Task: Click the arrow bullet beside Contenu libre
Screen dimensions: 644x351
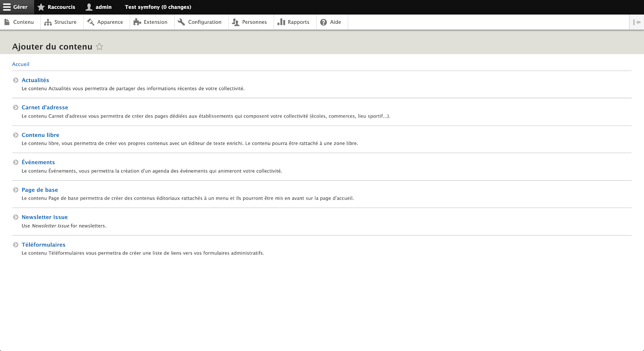Action: 16,135
